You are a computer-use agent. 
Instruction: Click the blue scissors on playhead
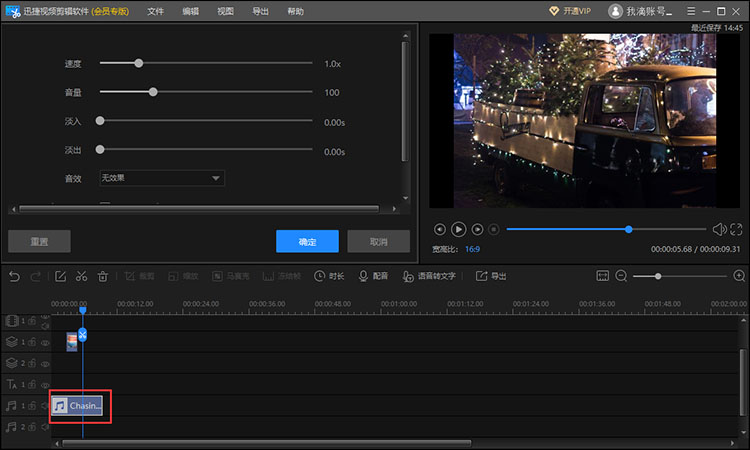point(83,335)
